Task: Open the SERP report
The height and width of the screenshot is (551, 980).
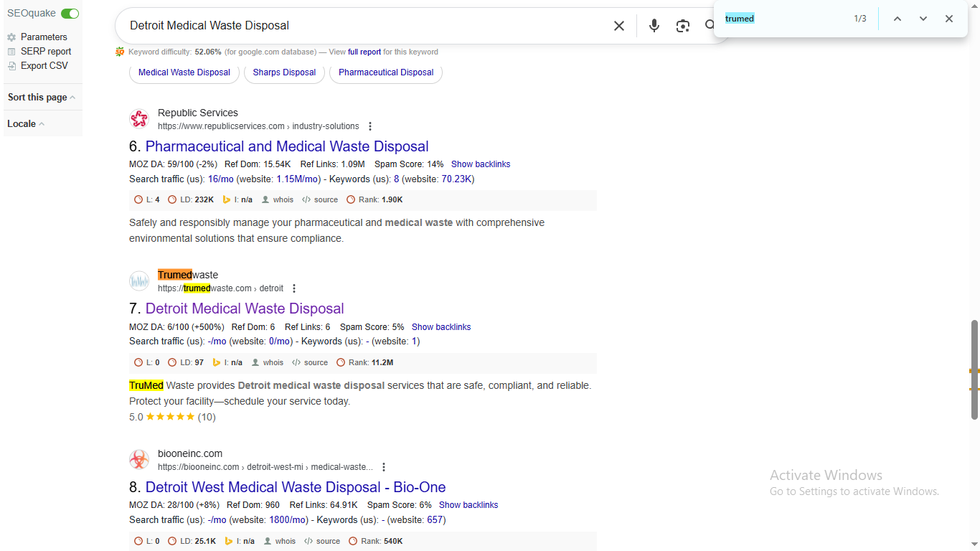Action: pos(46,52)
